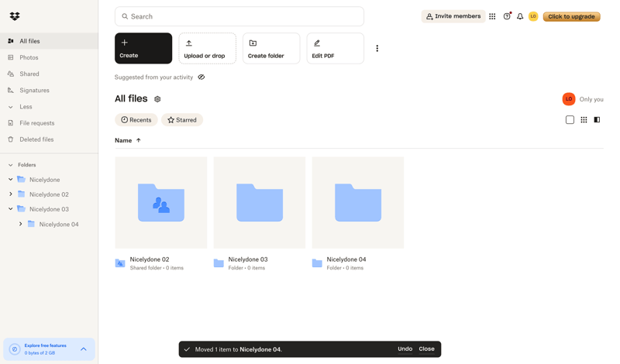Tick the select all checkbox
This screenshot has height=364, width=620.
[x=570, y=120]
